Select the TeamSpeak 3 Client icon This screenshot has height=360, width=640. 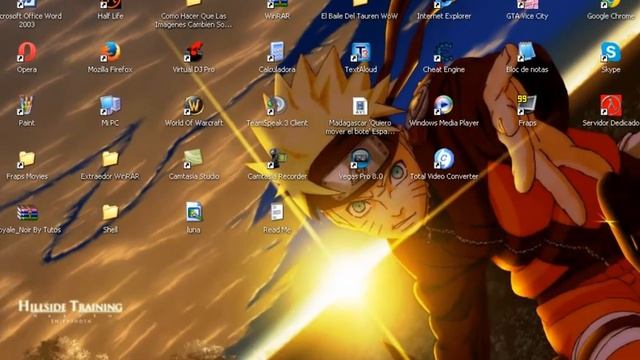[277, 105]
